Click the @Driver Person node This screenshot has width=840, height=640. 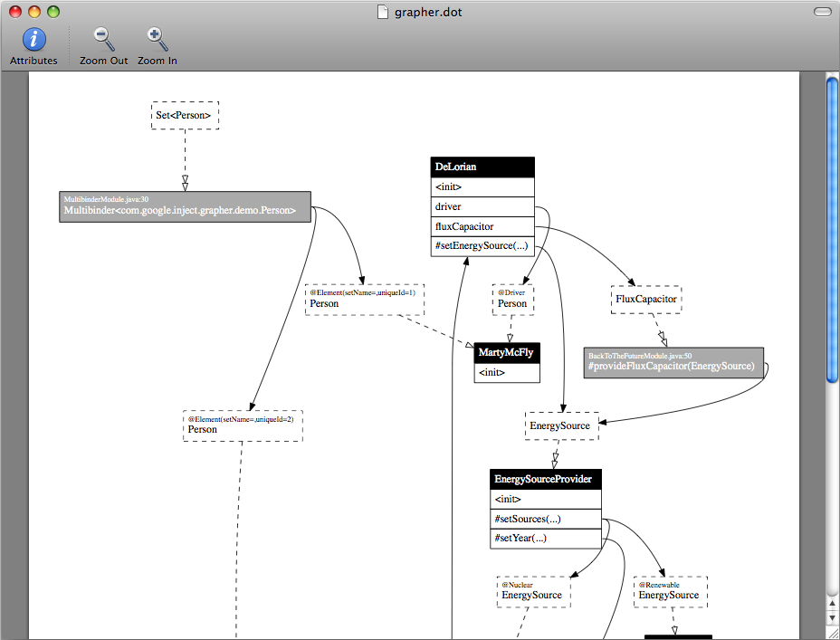click(512, 300)
